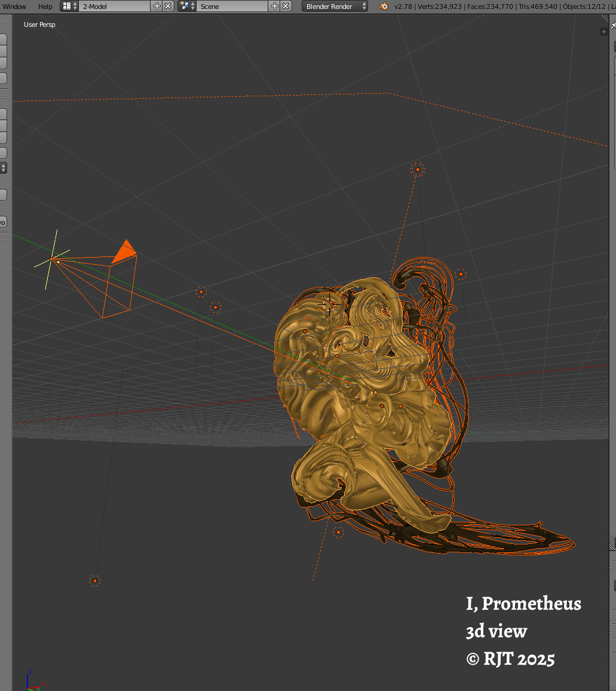616x691 pixels.
Task: Open the Blender Render engine dropdown
Action: pos(335,6)
